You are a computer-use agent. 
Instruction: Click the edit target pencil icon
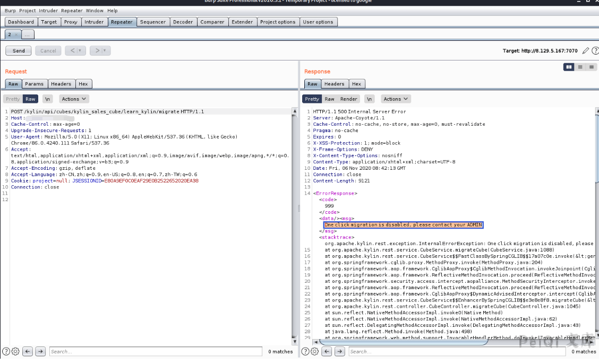tap(585, 51)
